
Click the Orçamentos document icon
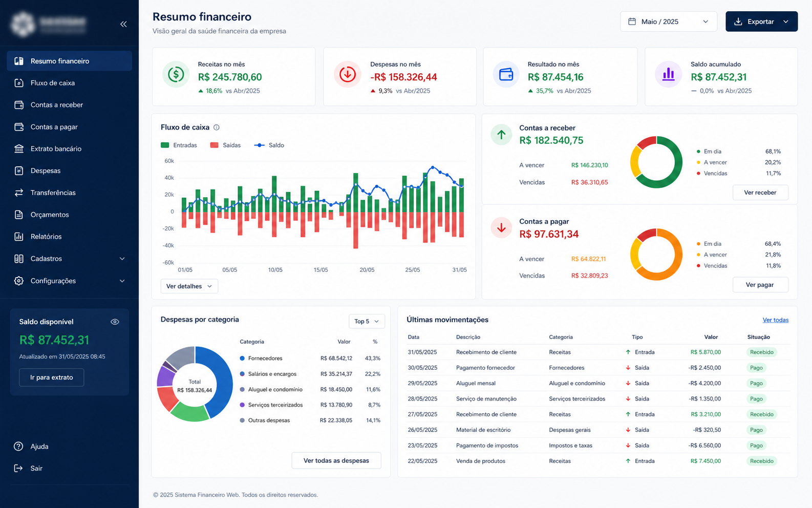pyautogui.click(x=19, y=215)
